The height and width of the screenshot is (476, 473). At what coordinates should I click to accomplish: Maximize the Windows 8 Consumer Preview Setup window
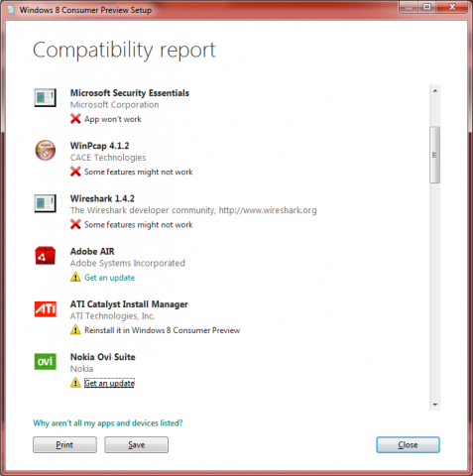[427, 7]
